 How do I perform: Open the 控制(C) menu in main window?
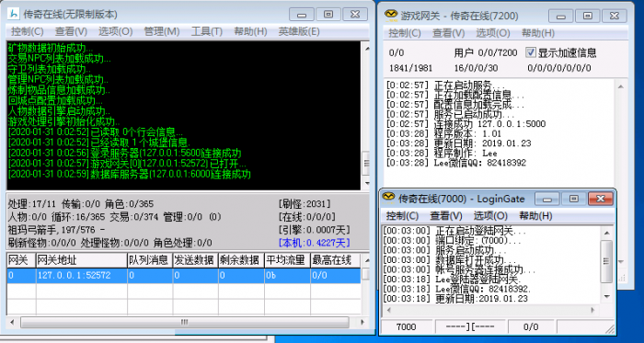[27, 31]
